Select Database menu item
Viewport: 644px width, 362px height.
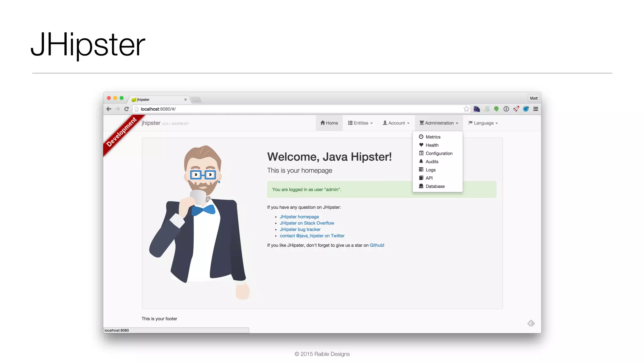(x=435, y=186)
